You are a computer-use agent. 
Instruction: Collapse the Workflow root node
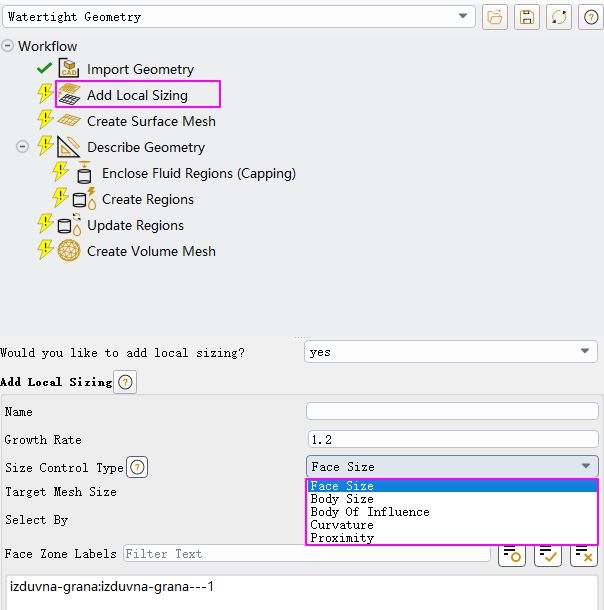coord(8,46)
